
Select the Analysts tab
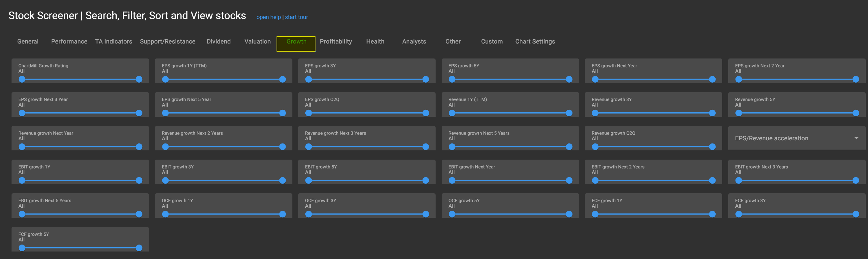click(x=414, y=41)
